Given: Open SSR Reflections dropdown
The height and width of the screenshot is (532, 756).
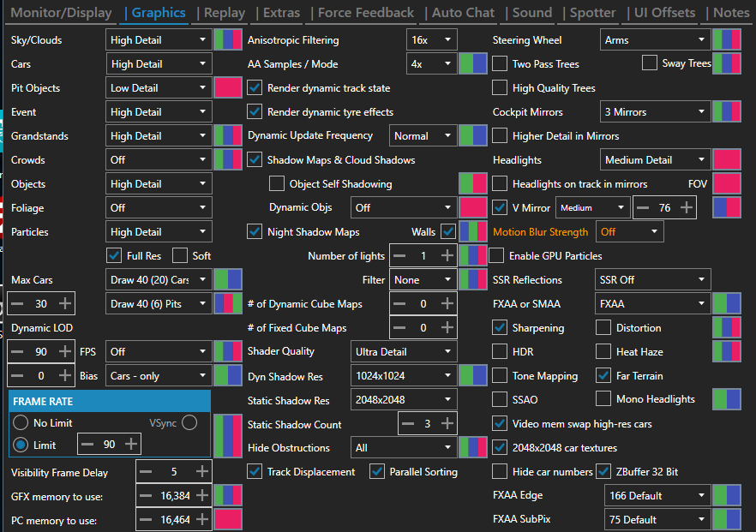Looking at the screenshot, I should point(653,279).
